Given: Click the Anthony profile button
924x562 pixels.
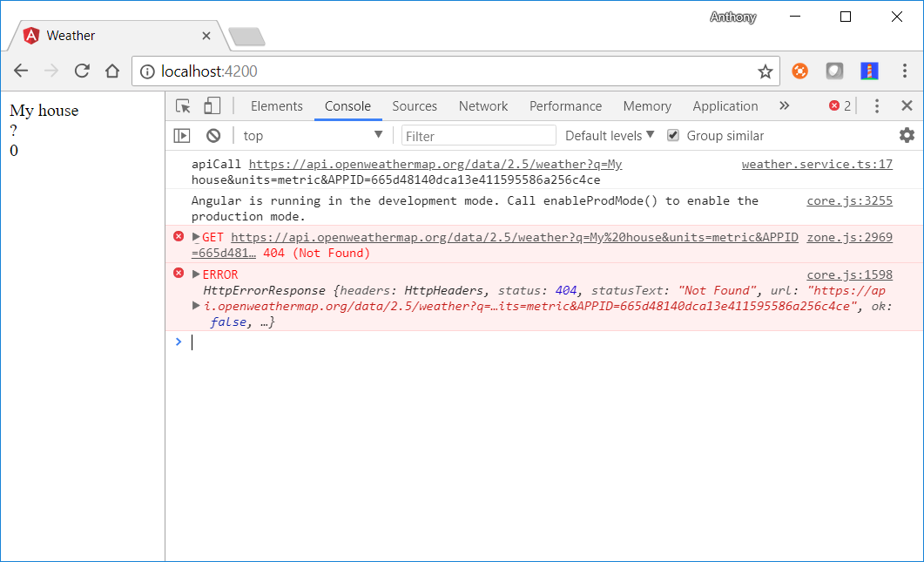Looking at the screenshot, I should pyautogui.click(x=733, y=17).
